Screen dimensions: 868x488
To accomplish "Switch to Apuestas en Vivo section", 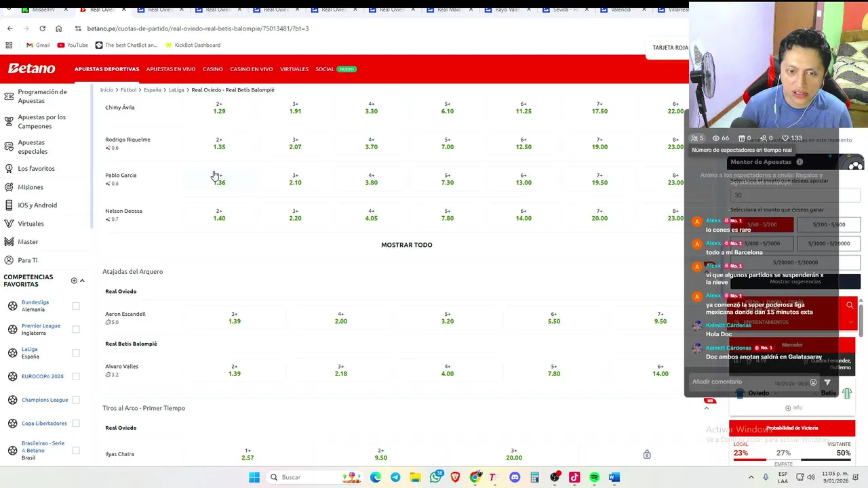I will [x=170, y=69].
